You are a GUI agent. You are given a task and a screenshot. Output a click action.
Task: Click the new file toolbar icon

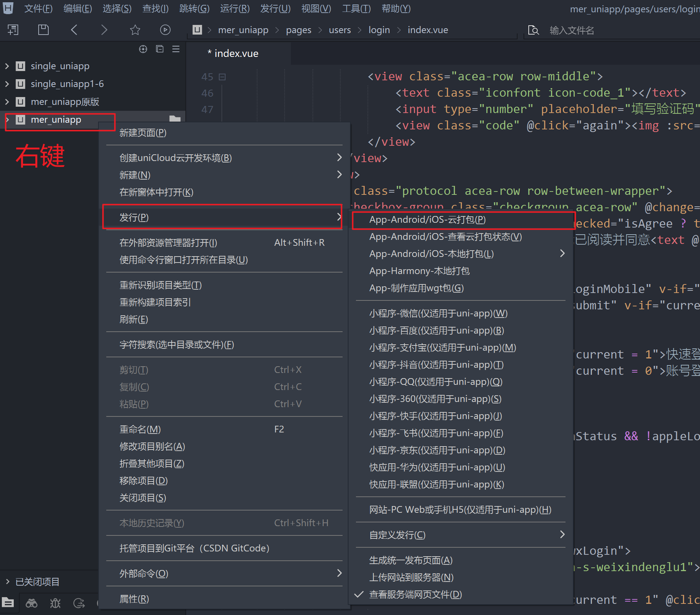(13, 30)
